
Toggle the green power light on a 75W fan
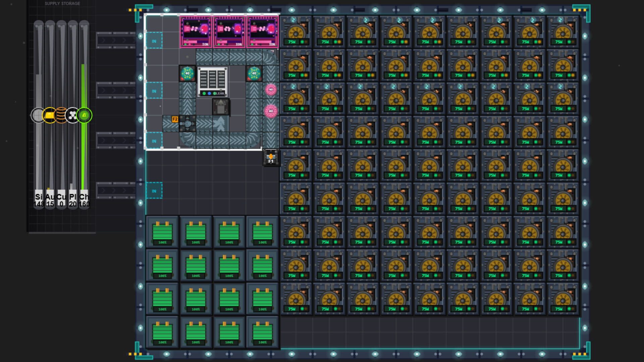pyautogui.click(x=302, y=43)
